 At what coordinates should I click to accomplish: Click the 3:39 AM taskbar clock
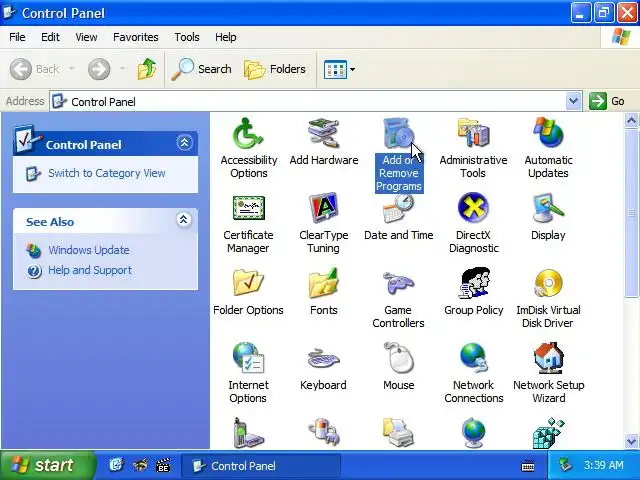(x=604, y=465)
